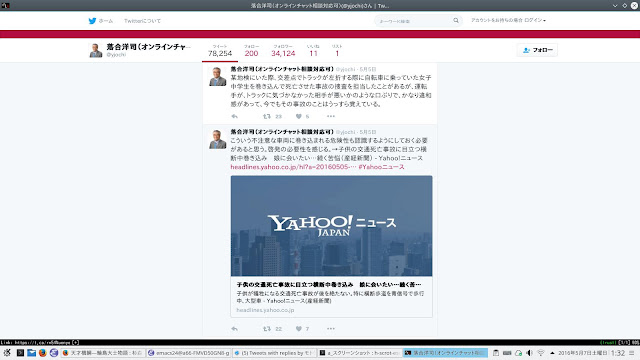640x360 pixels.
Task: Open the taskbar menu lines icon at the end
Action: (632, 353)
